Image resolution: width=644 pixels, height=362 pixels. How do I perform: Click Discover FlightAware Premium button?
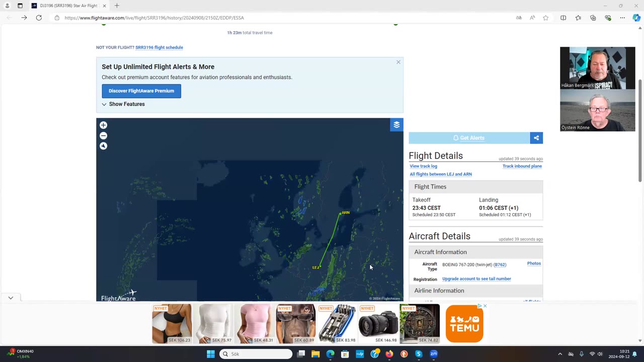141,91
